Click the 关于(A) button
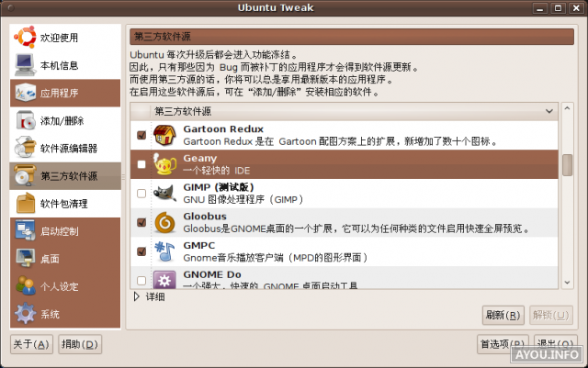 pyautogui.click(x=31, y=344)
